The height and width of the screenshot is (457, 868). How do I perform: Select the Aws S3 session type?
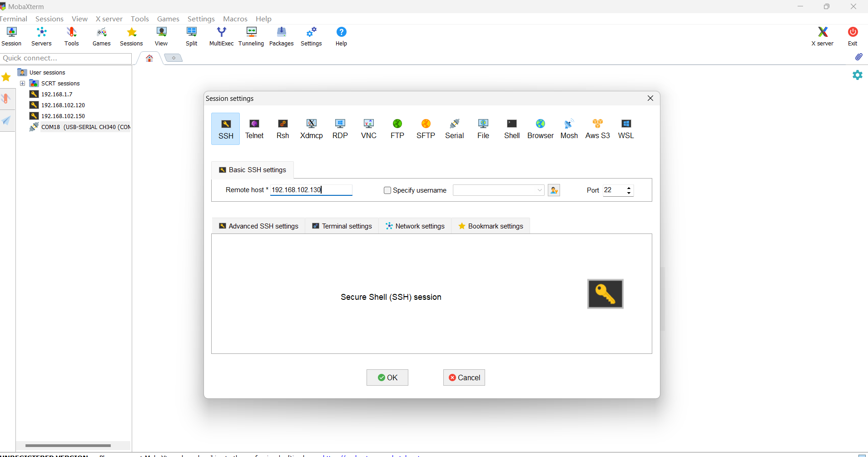click(x=597, y=129)
